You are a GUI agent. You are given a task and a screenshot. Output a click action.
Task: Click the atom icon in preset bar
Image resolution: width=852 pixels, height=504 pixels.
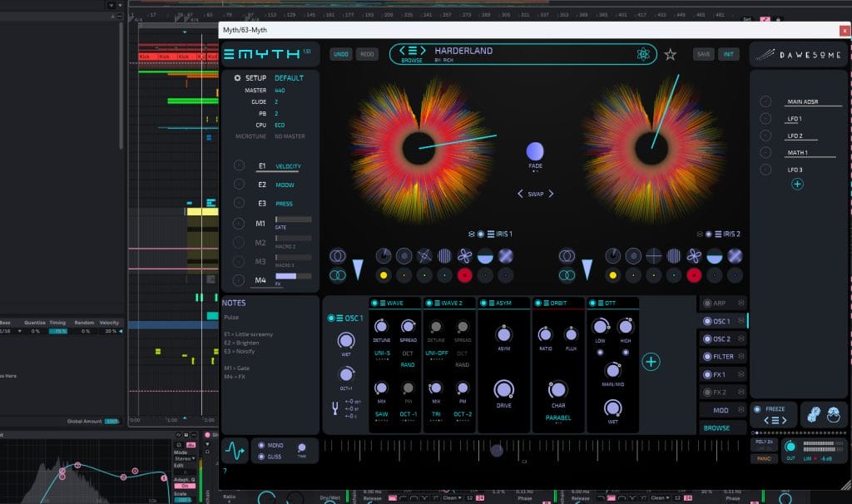click(642, 55)
